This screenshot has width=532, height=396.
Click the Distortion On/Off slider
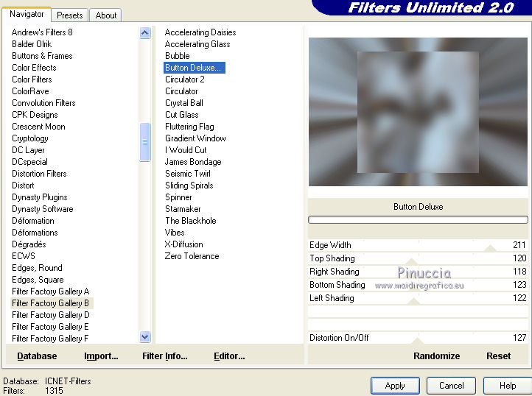click(x=418, y=338)
